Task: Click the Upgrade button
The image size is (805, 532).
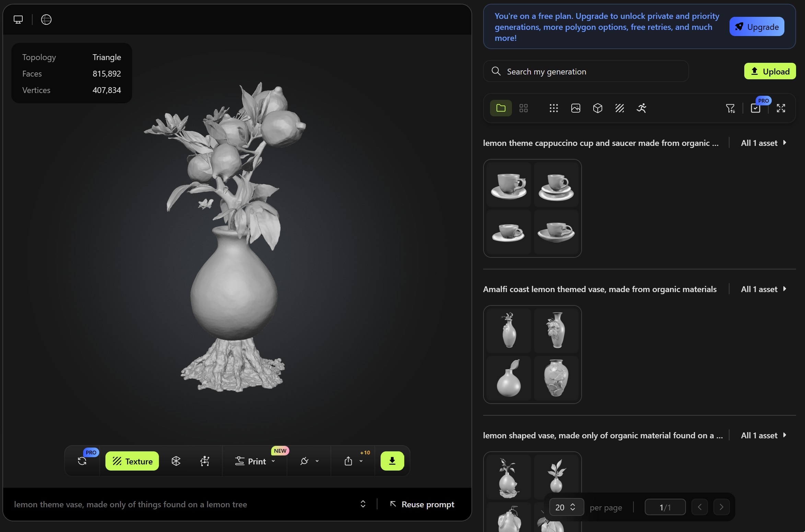Action: (757, 27)
